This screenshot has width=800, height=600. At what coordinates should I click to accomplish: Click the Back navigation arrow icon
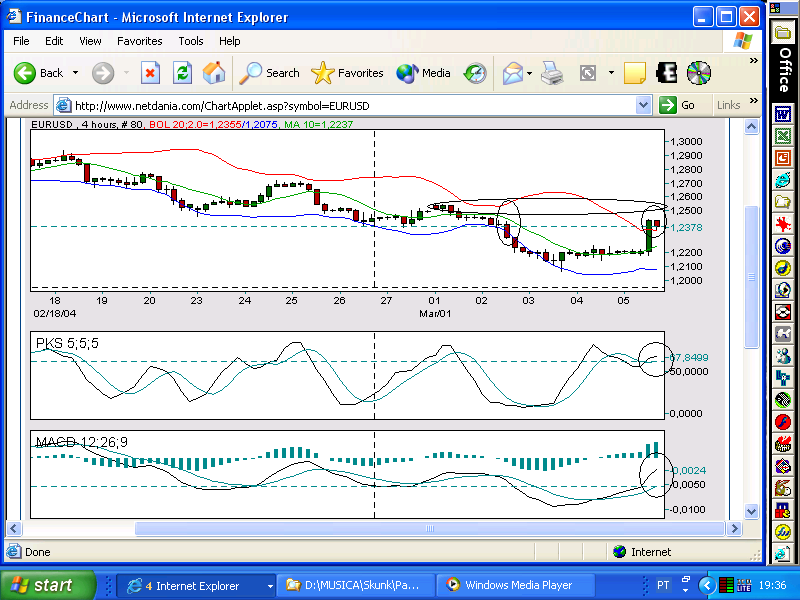click(24, 73)
